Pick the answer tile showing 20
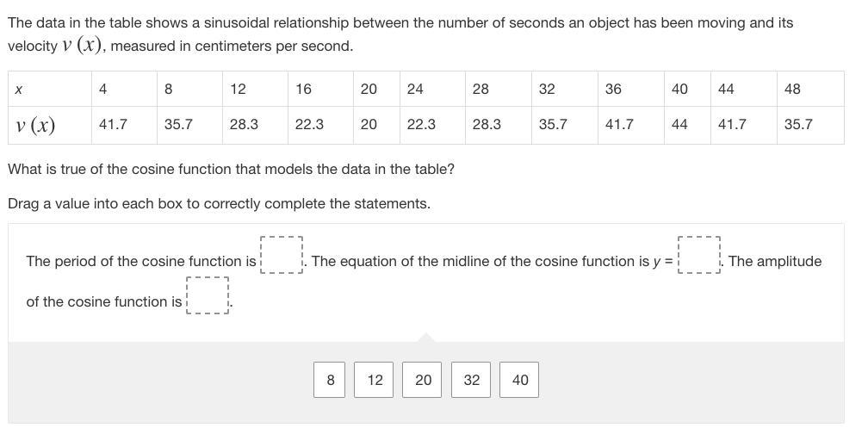 (x=423, y=380)
